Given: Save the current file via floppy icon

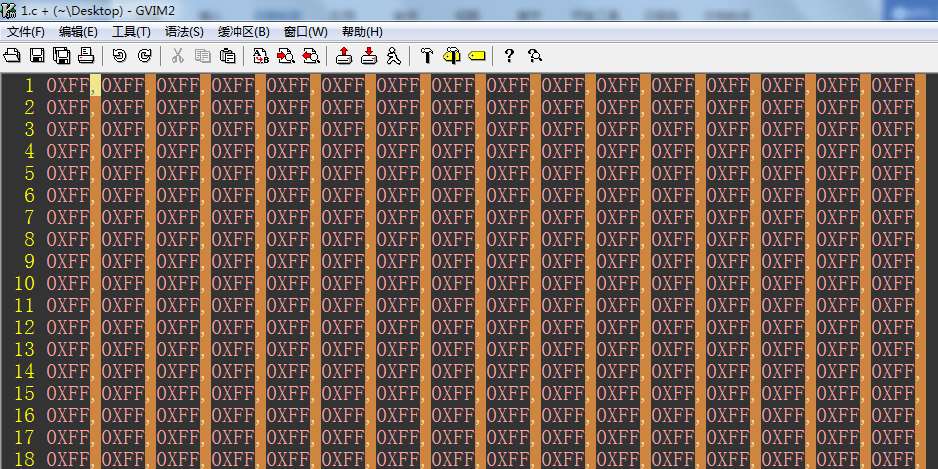Looking at the screenshot, I should click(x=37, y=56).
